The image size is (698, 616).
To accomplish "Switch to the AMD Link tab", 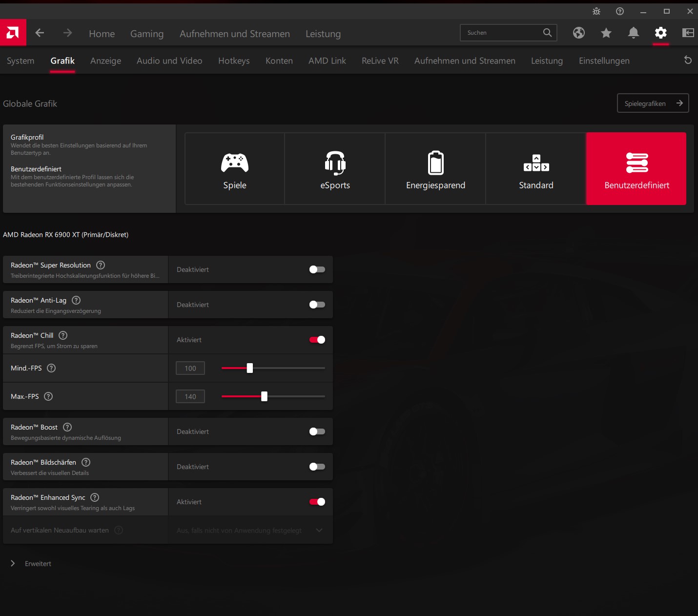I will coord(327,61).
